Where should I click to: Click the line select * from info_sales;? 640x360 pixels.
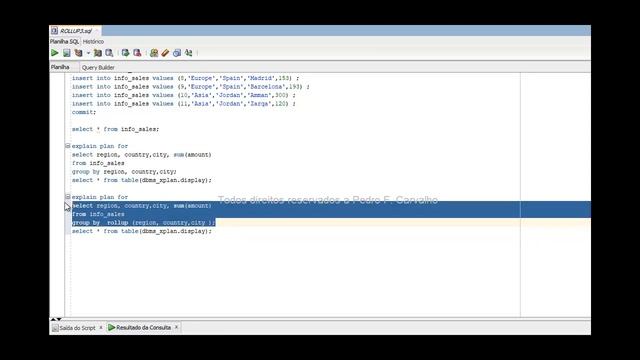pyautogui.click(x=116, y=129)
